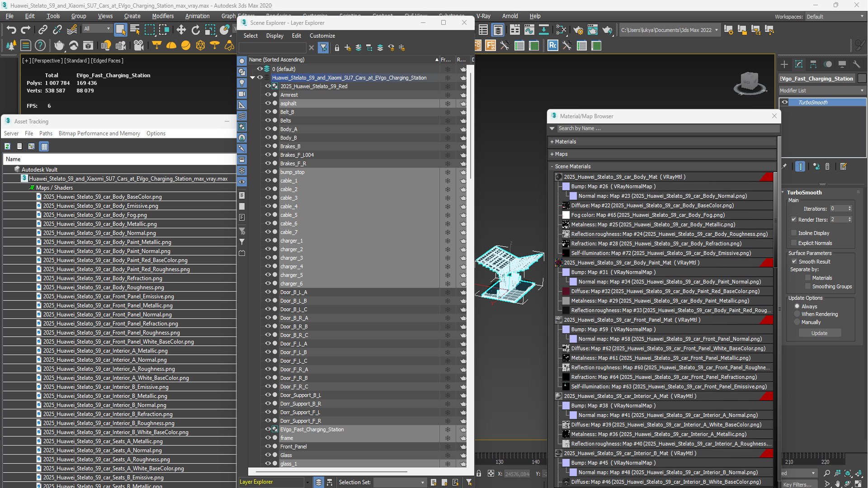Click the [Edged Faces] viewport label
The width and height of the screenshot is (868, 488).
(x=107, y=61)
